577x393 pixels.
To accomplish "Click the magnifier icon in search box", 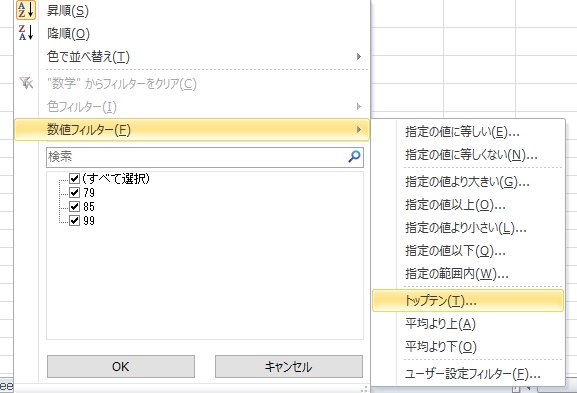I will (x=354, y=157).
